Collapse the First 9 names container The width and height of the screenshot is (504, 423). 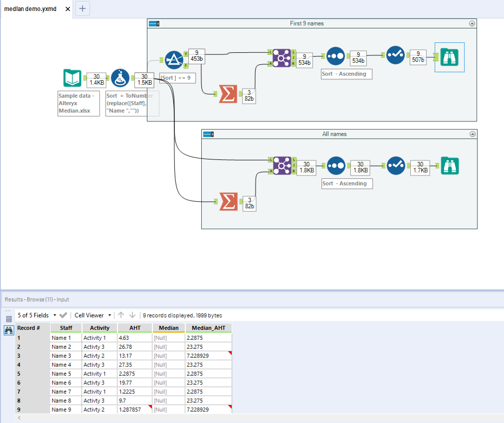pos(472,23)
